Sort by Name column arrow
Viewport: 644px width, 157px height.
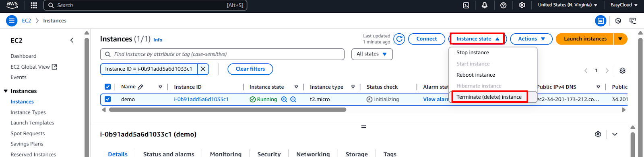point(160,87)
